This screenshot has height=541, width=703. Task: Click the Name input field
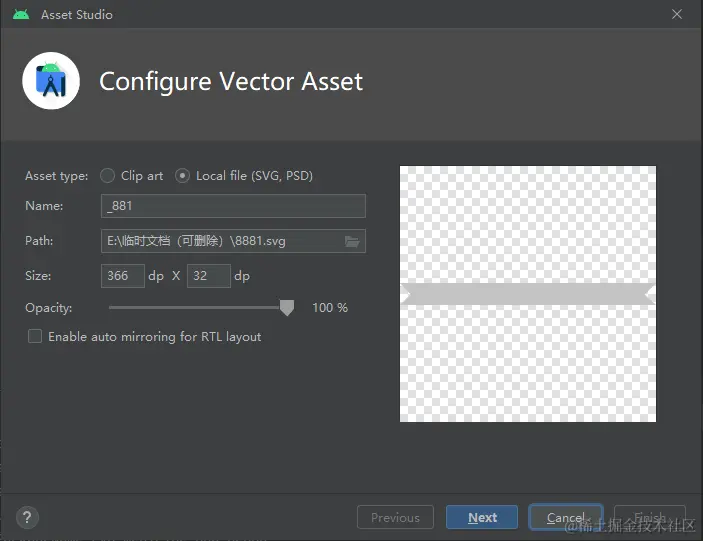tap(233, 206)
